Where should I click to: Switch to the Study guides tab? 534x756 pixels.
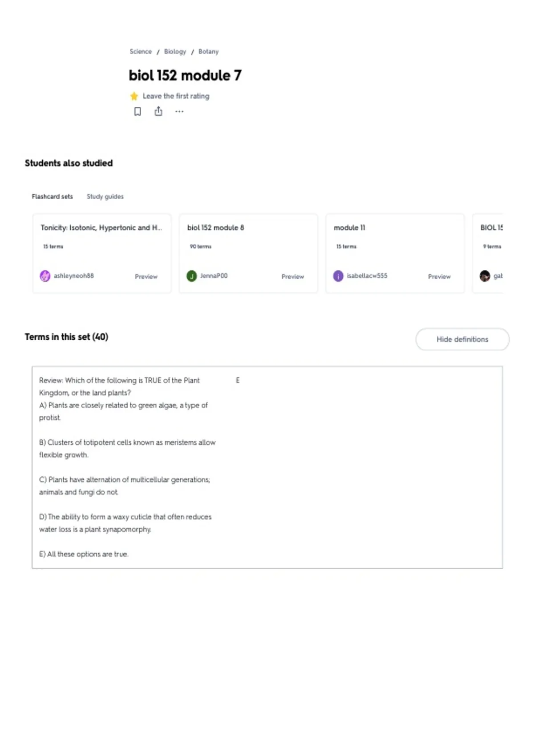pyautogui.click(x=105, y=196)
